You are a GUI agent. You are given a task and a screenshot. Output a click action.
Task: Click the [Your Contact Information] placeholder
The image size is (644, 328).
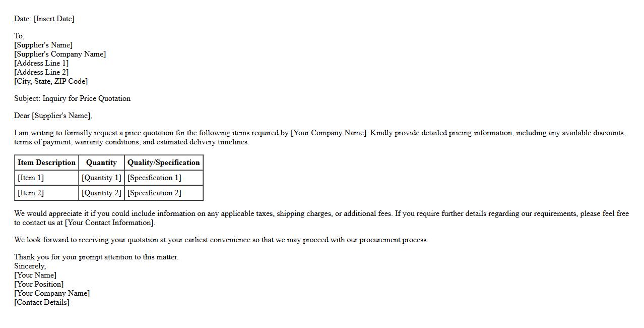pyautogui.click(x=110, y=223)
